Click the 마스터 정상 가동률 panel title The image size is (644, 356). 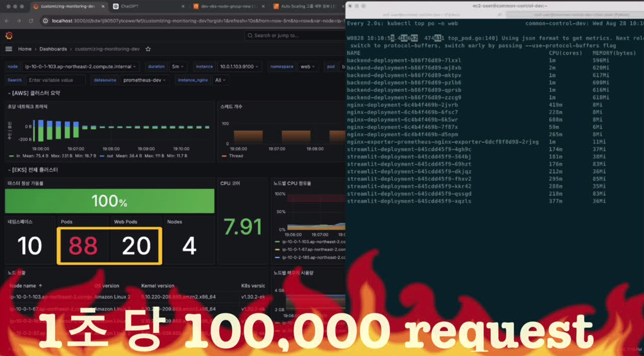click(x=26, y=184)
